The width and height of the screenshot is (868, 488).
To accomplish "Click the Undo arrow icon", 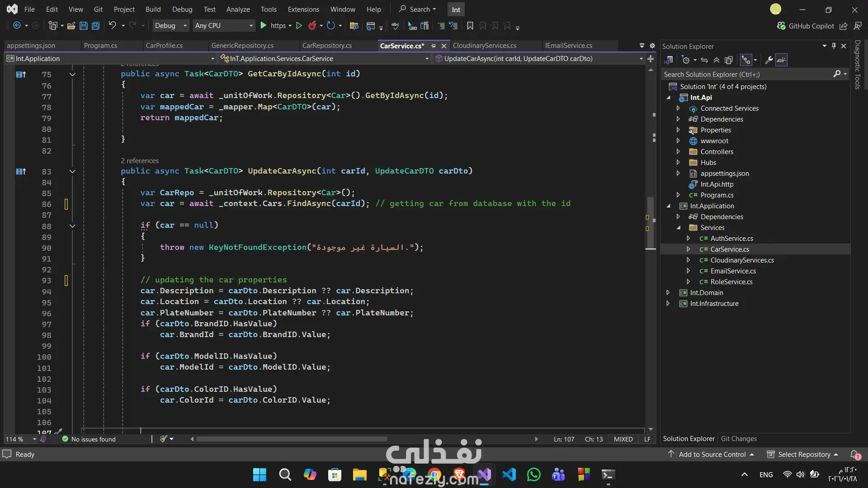I will click(x=112, y=26).
